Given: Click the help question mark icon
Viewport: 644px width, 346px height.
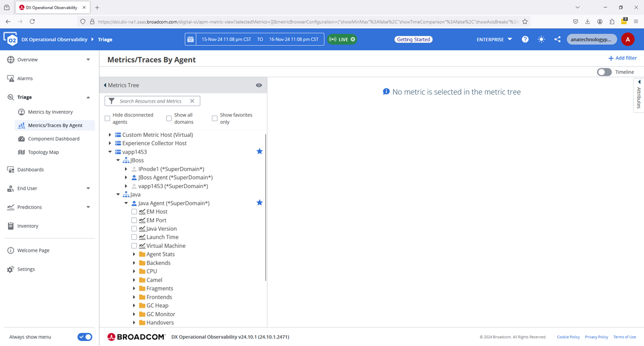Looking at the screenshot, I should [525, 39].
